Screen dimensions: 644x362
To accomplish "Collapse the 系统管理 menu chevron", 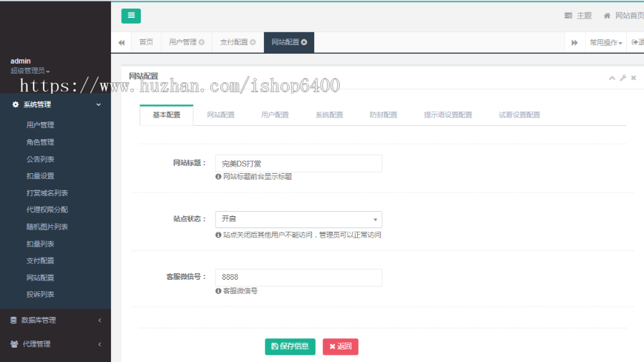I will coord(99,104).
